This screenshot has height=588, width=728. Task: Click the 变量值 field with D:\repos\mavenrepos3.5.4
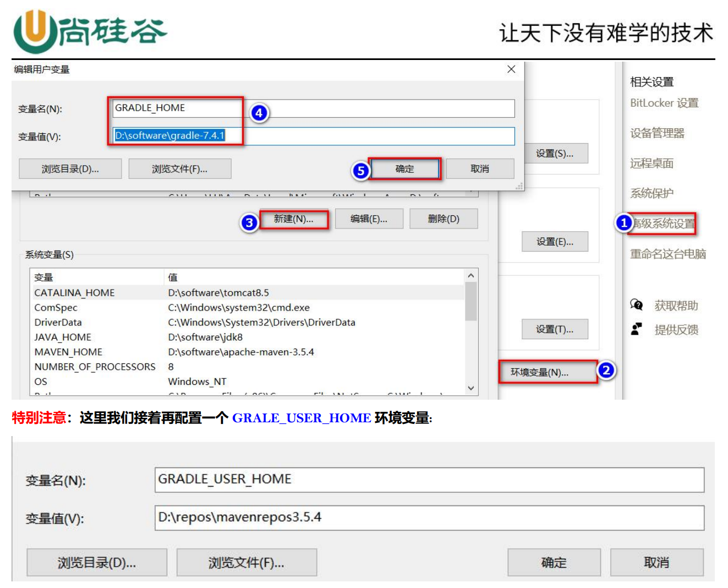point(429,518)
